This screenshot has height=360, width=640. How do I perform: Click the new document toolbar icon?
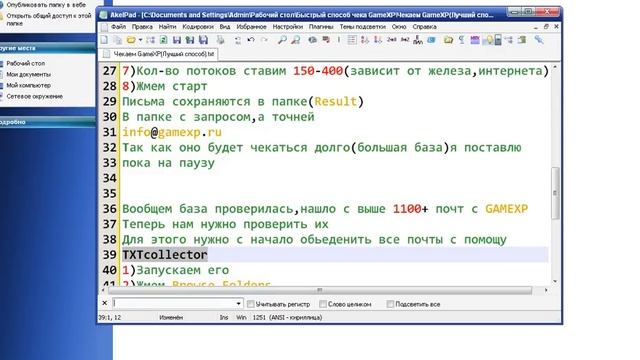point(104,40)
